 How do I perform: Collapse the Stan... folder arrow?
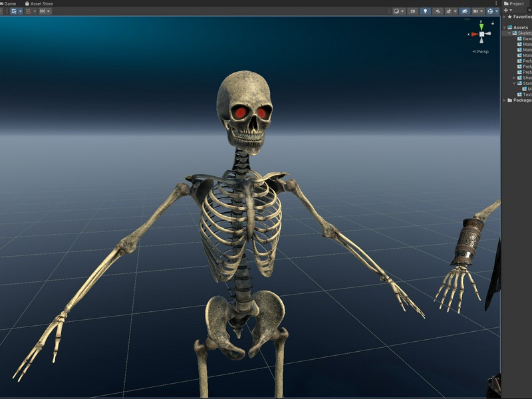click(514, 84)
